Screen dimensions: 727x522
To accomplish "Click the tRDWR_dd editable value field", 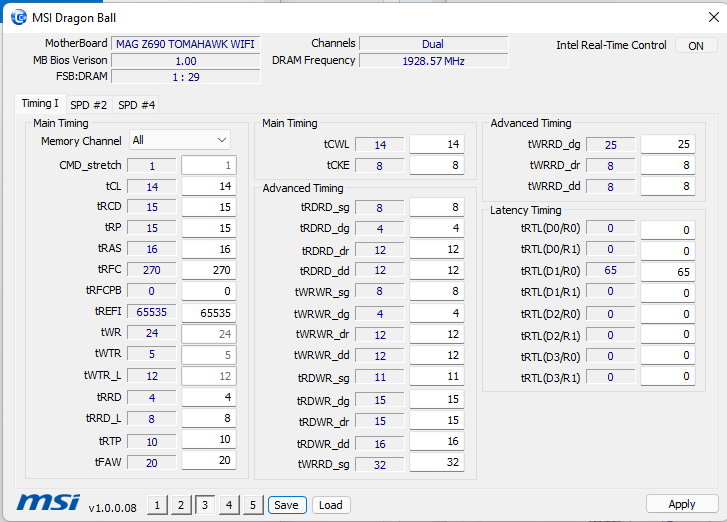I will coord(437,441).
